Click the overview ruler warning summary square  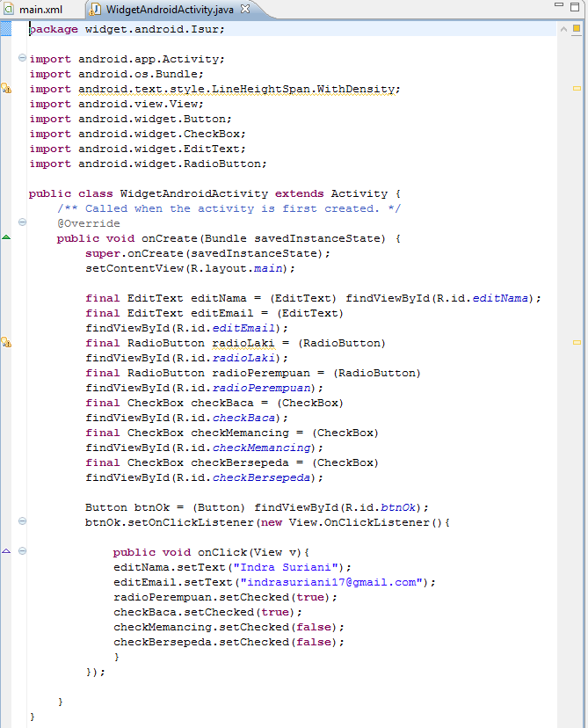pos(577,29)
